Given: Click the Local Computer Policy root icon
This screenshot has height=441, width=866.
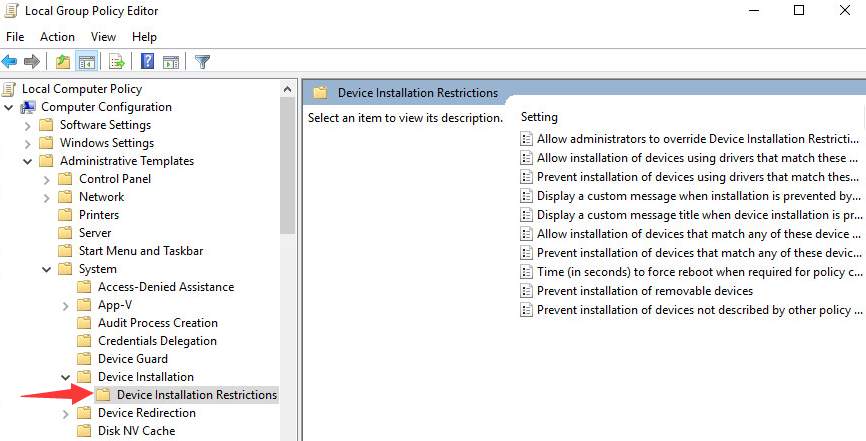Looking at the screenshot, I should point(9,89).
